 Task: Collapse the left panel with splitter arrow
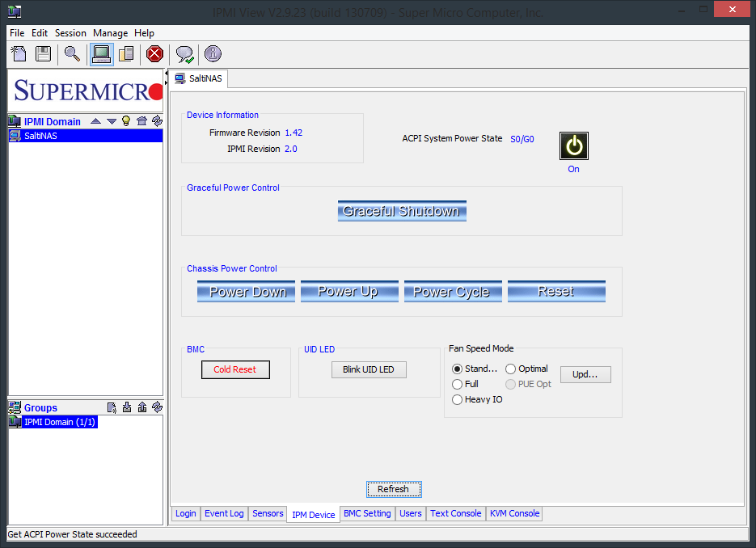click(167, 74)
